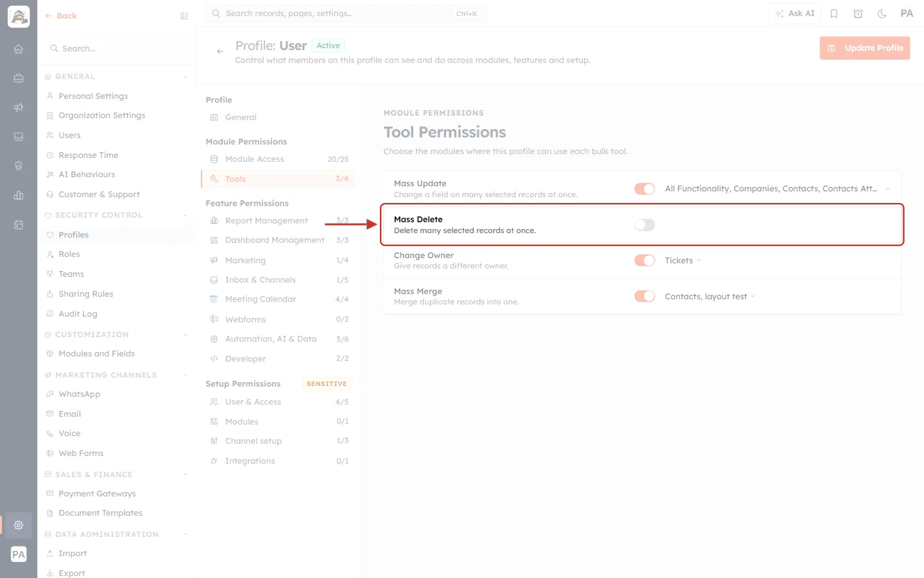The width and height of the screenshot is (924, 578).
Task: Select Automation, AI & Data permissions
Action: pyautogui.click(x=278, y=339)
